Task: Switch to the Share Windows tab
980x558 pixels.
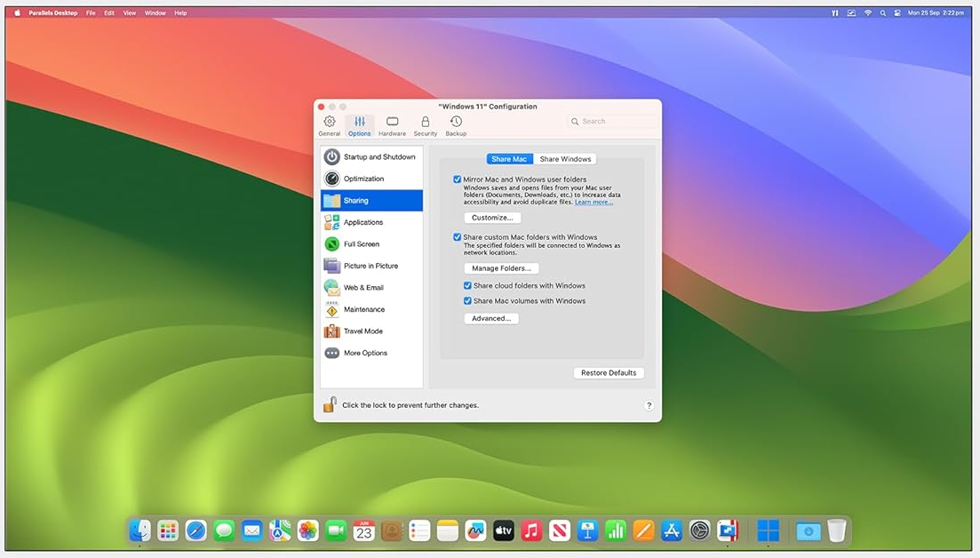Action: pyautogui.click(x=565, y=159)
